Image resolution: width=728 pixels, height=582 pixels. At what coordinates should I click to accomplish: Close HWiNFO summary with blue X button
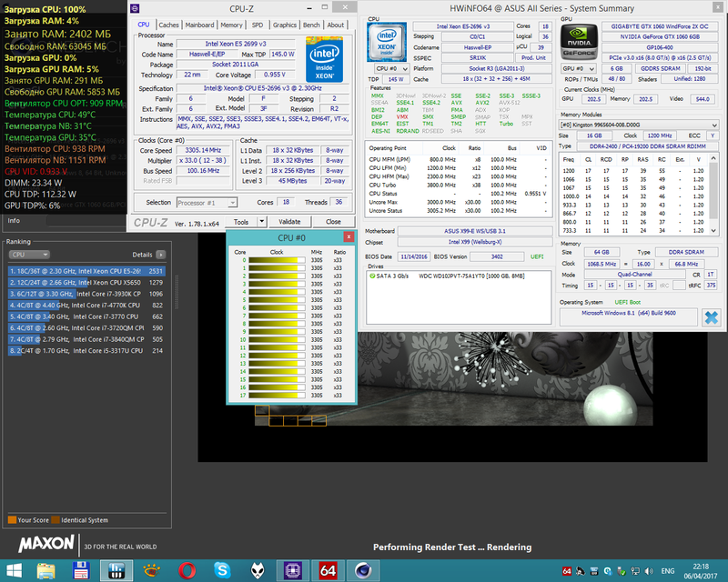tap(711, 317)
